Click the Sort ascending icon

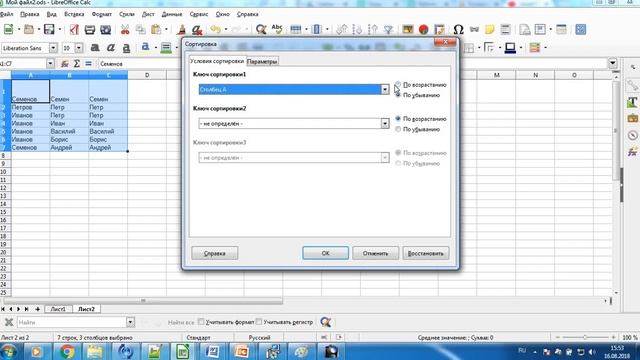tap(357, 29)
